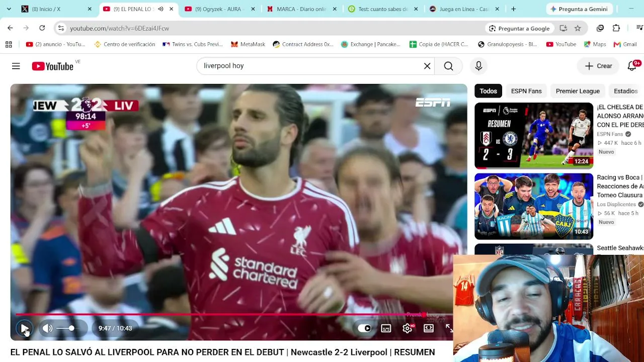
Task: Open the browser extensions puzzle icon
Action: point(616,28)
